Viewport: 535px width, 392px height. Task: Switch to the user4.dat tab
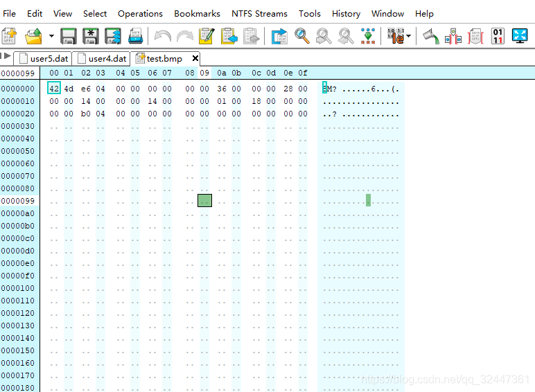101,59
